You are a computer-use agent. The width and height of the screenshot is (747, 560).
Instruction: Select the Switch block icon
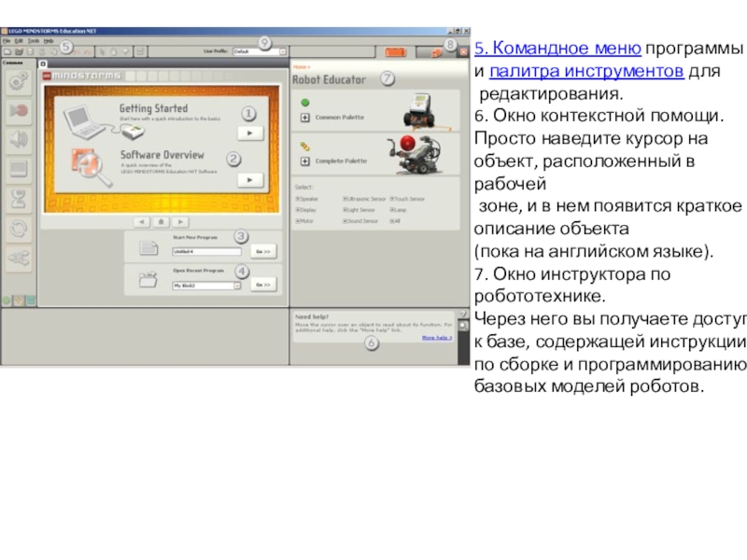(18, 259)
